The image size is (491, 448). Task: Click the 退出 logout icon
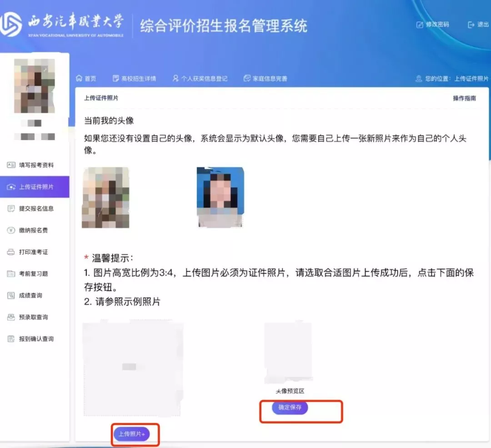471,25
